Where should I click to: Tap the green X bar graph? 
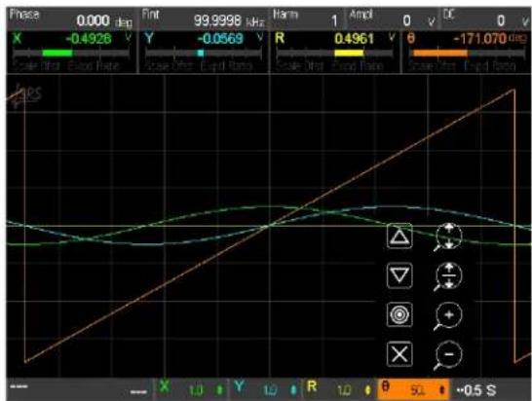tap(71, 54)
